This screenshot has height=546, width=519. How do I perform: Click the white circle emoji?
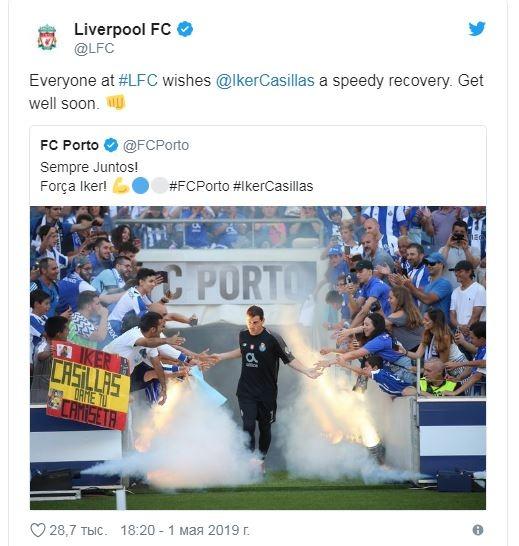[x=160, y=186]
